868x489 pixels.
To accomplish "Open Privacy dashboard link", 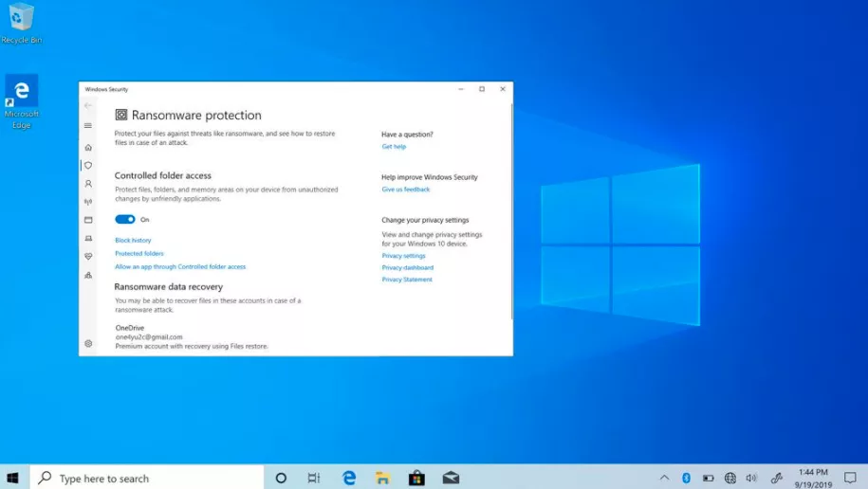I will click(x=407, y=268).
